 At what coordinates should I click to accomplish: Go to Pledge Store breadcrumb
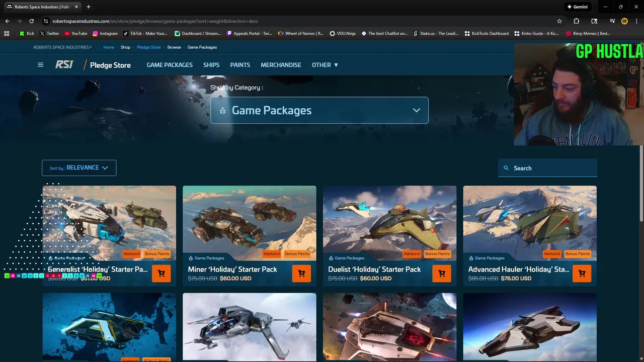[148, 47]
